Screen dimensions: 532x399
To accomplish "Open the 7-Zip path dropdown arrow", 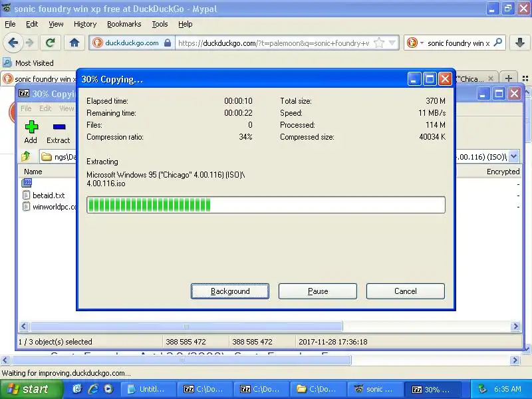I will pos(513,156).
